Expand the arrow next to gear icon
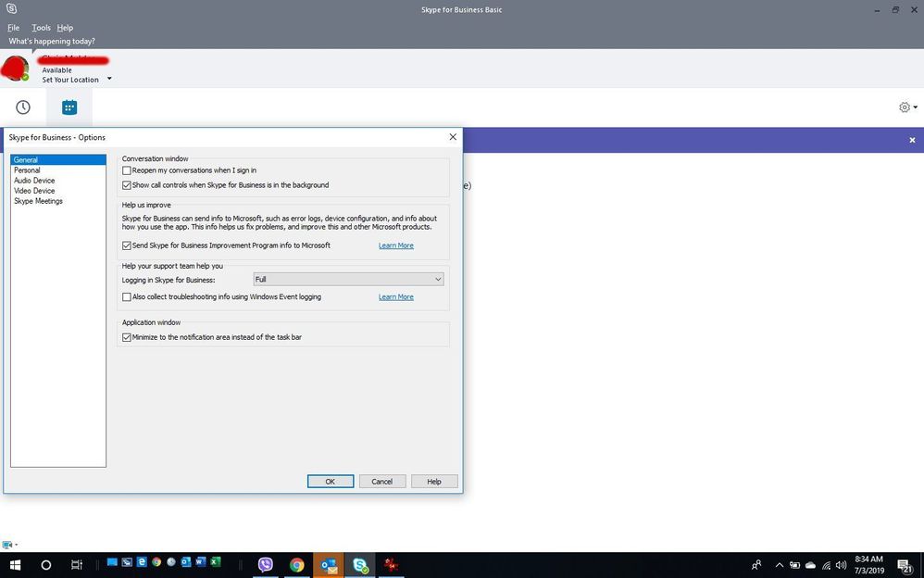 click(x=915, y=107)
